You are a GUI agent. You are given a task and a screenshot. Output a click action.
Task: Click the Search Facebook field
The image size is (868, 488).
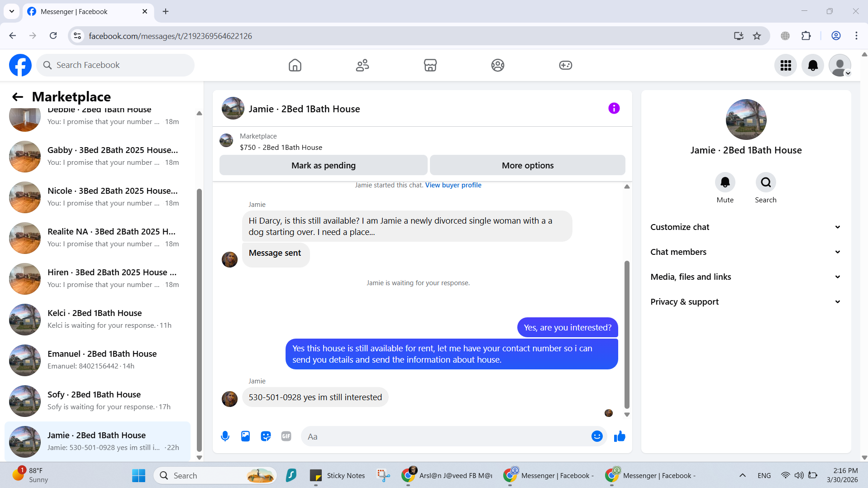tap(115, 65)
